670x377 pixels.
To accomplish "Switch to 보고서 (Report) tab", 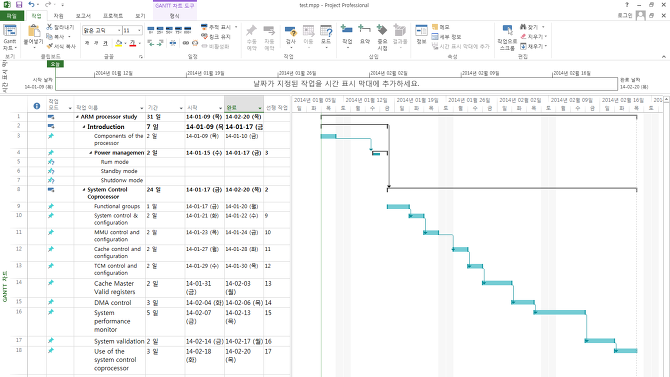I will [x=83, y=16].
